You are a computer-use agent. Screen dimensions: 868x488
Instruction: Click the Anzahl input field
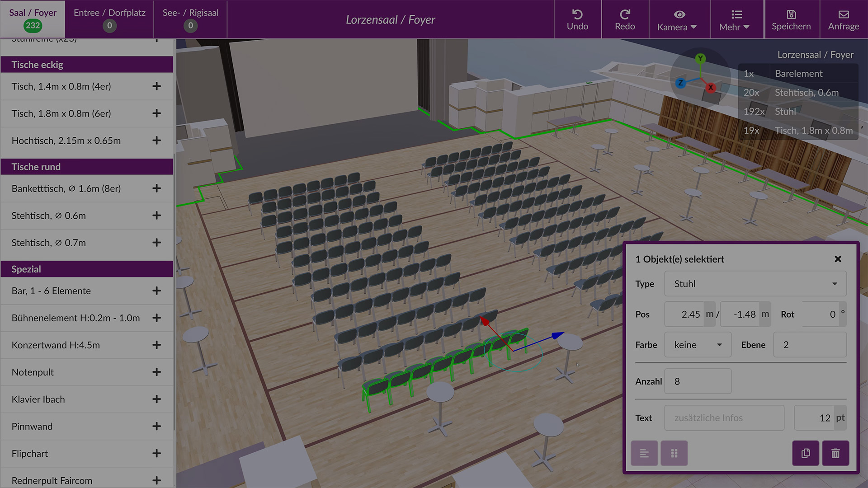click(x=698, y=381)
